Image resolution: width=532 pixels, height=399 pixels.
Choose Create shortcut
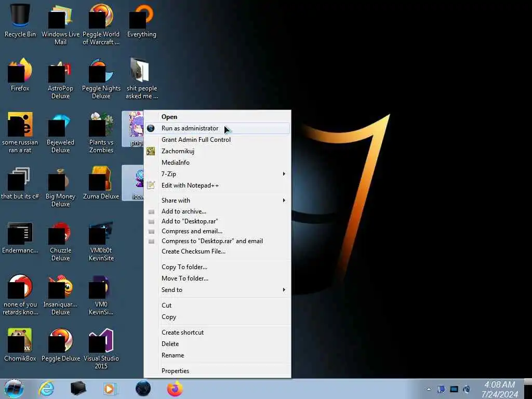217,332
